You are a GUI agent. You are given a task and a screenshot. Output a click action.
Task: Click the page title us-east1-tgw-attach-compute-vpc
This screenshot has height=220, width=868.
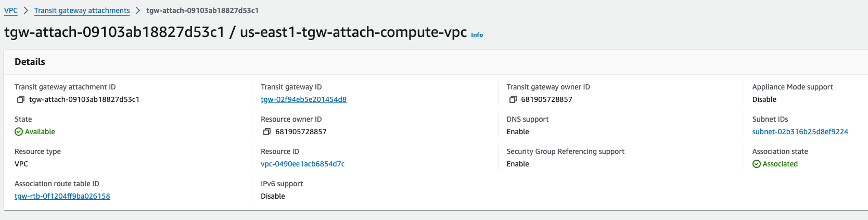tap(353, 32)
